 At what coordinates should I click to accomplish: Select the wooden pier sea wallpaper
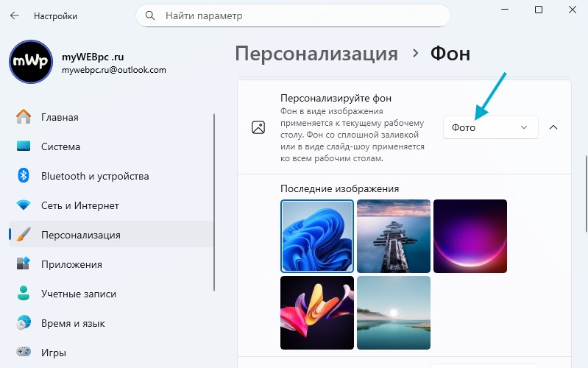[x=394, y=236]
